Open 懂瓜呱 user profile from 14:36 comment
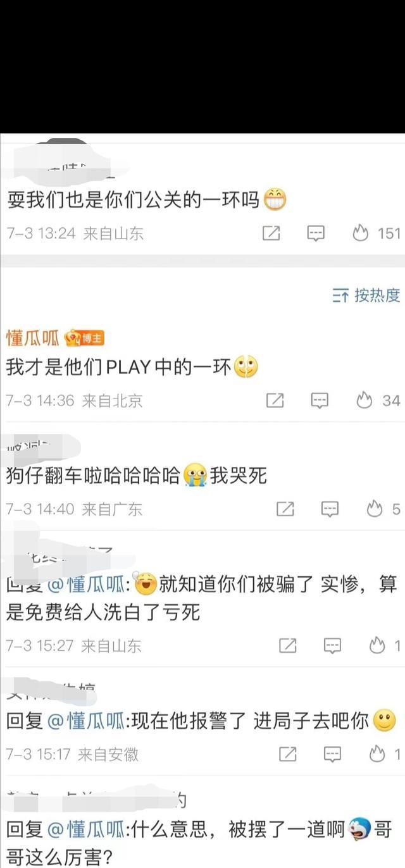This screenshot has height=868, width=405. click(32, 338)
